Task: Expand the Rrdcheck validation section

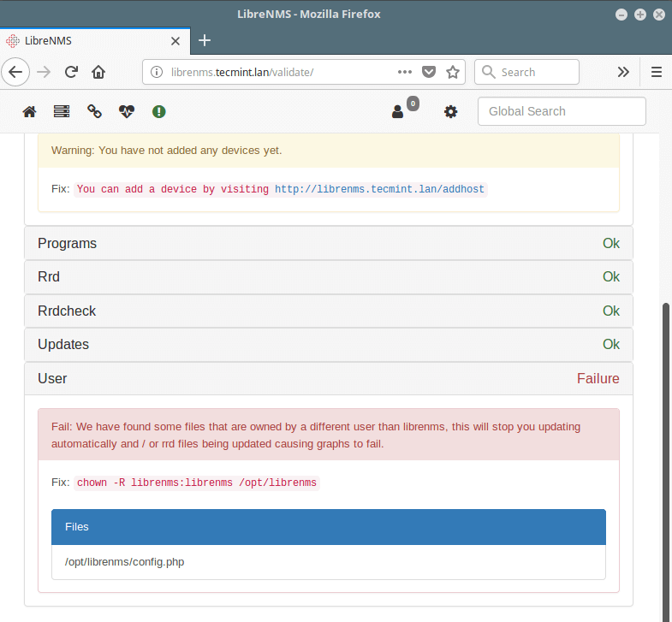Action: click(329, 311)
